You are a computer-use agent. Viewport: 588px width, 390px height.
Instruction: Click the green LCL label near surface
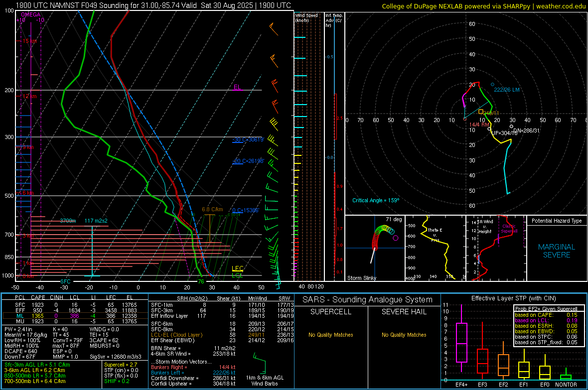point(237,275)
